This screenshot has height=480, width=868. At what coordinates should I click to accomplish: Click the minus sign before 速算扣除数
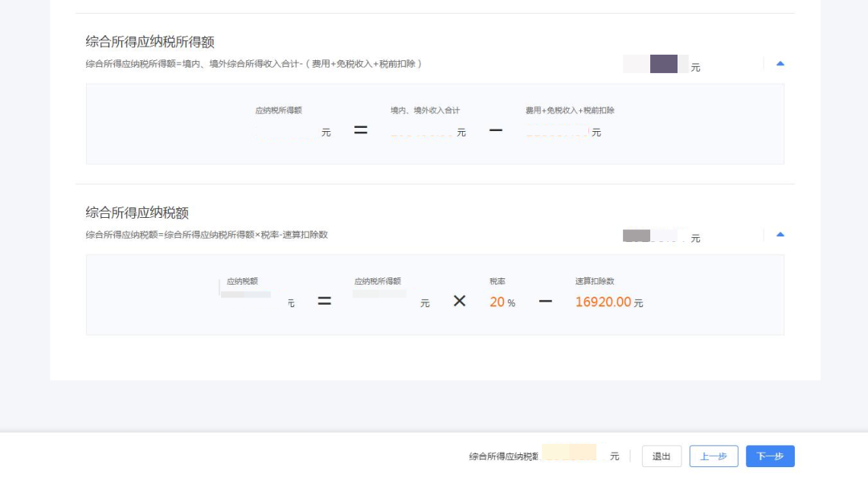click(x=545, y=302)
